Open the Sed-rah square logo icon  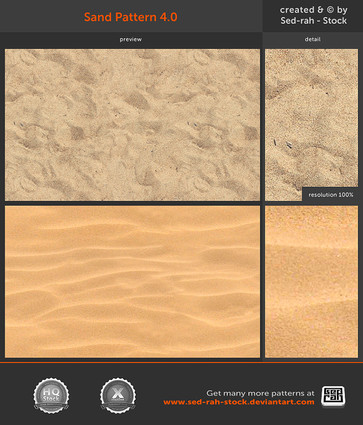pyautogui.click(x=333, y=397)
